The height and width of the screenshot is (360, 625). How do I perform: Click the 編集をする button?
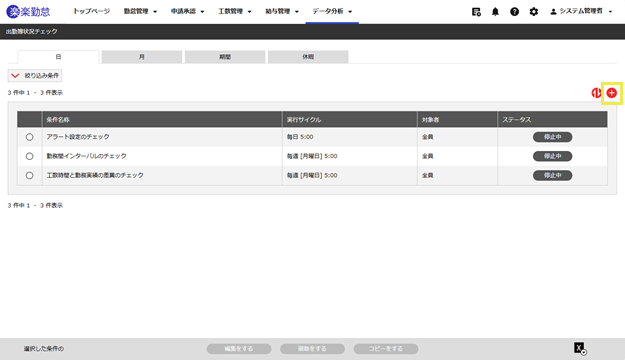tap(239, 348)
